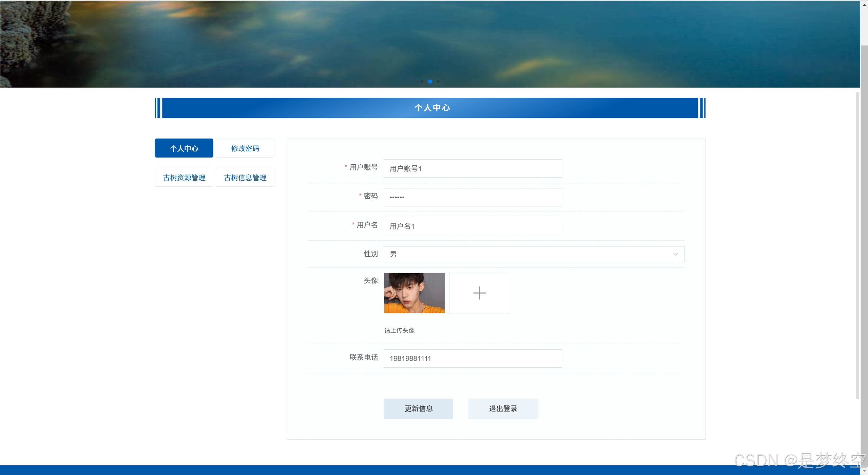868x475 pixels.
Task: Edit the 联系电话 phone number field
Action: [x=472, y=359]
